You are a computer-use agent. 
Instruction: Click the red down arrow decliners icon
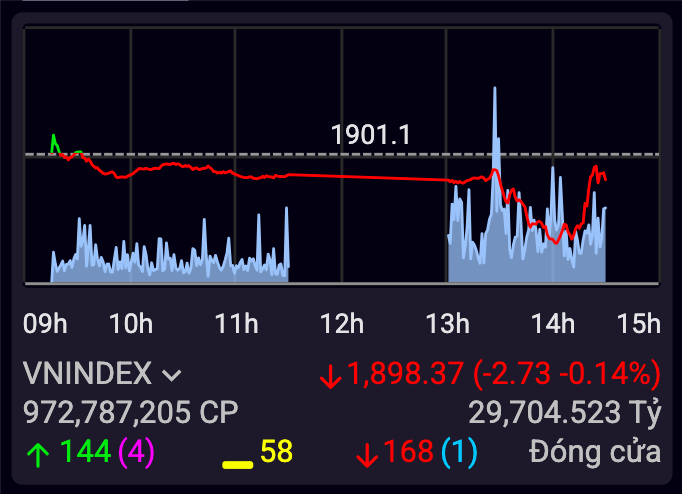pos(367,455)
